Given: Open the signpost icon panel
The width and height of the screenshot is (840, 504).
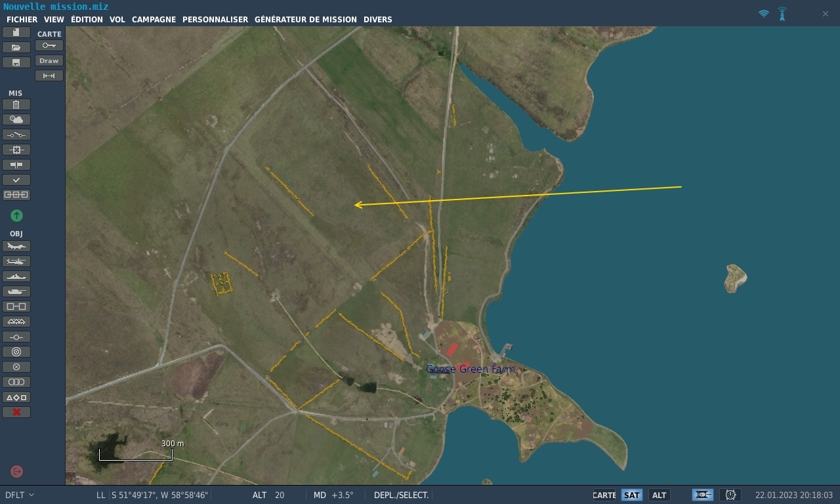Looking at the screenshot, I should (16, 165).
